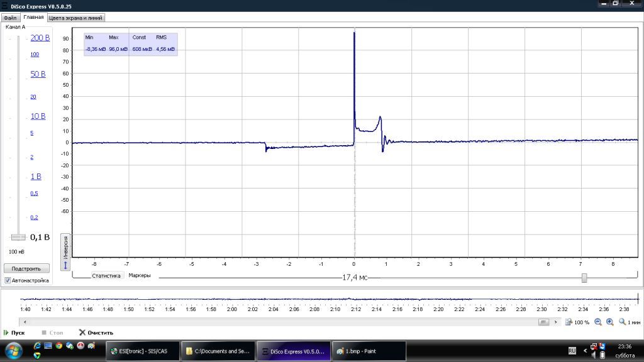Set the voltage range to 50 В
644x362 pixels.
[38, 74]
